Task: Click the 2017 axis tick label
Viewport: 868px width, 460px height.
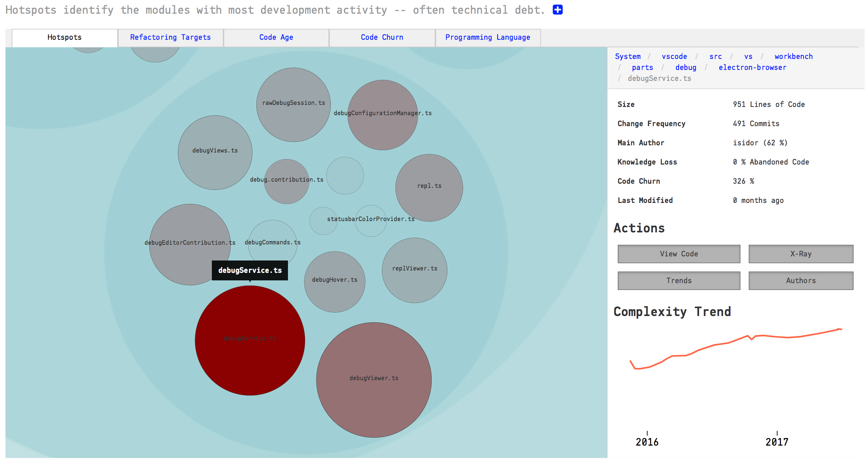Action: click(x=777, y=442)
